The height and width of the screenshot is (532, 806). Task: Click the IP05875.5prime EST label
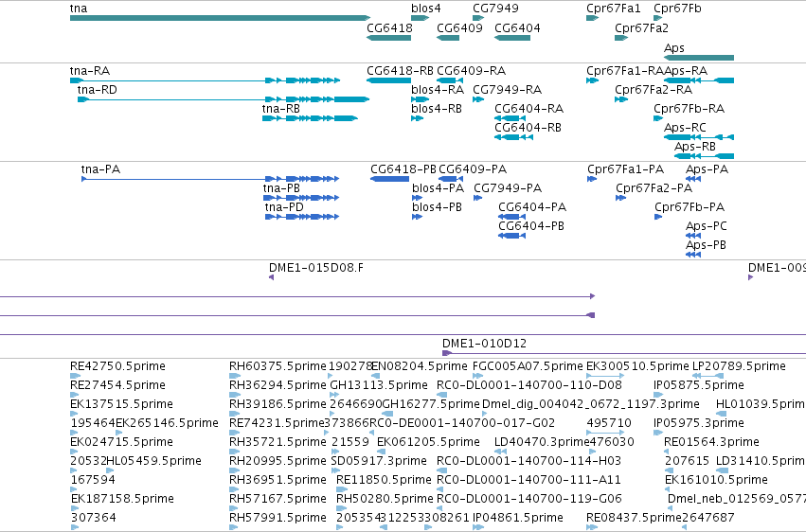pos(699,384)
